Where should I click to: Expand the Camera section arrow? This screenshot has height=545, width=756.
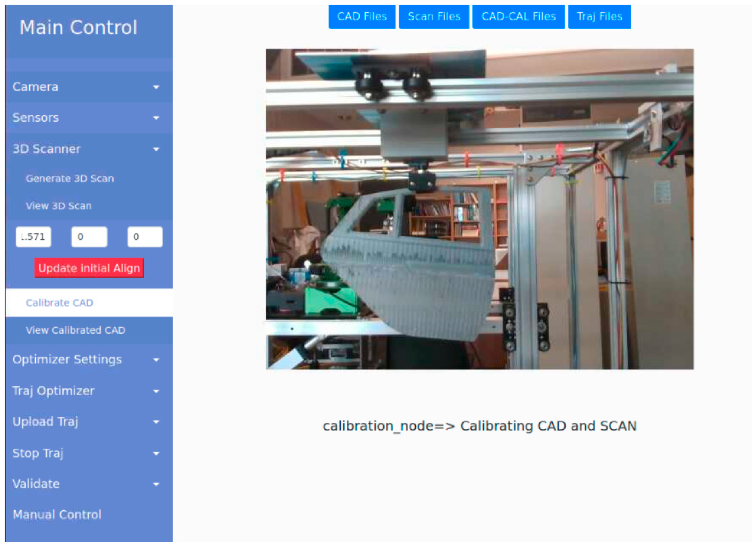(x=156, y=87)
